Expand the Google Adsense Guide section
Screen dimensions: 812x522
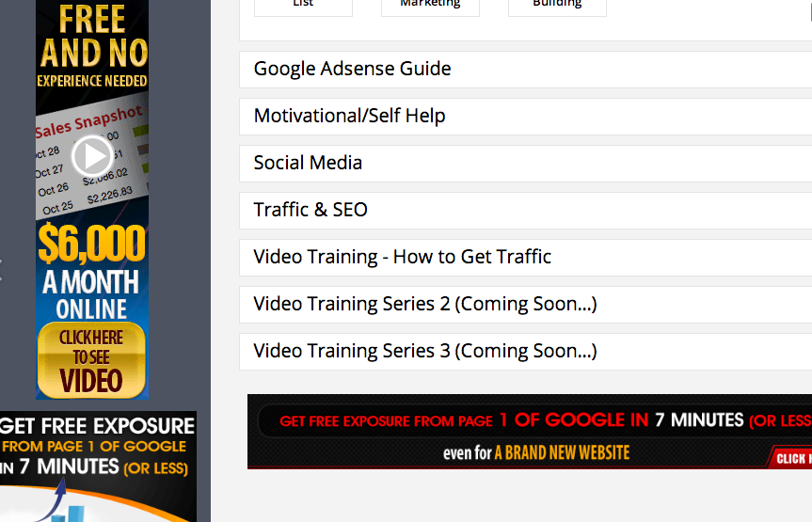click(x=525, y=69)
